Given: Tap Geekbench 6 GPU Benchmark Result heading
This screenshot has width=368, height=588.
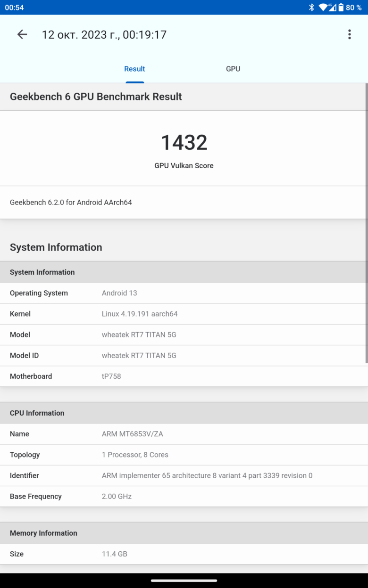Looking at the screenshot, I should (x=96, y=97).
